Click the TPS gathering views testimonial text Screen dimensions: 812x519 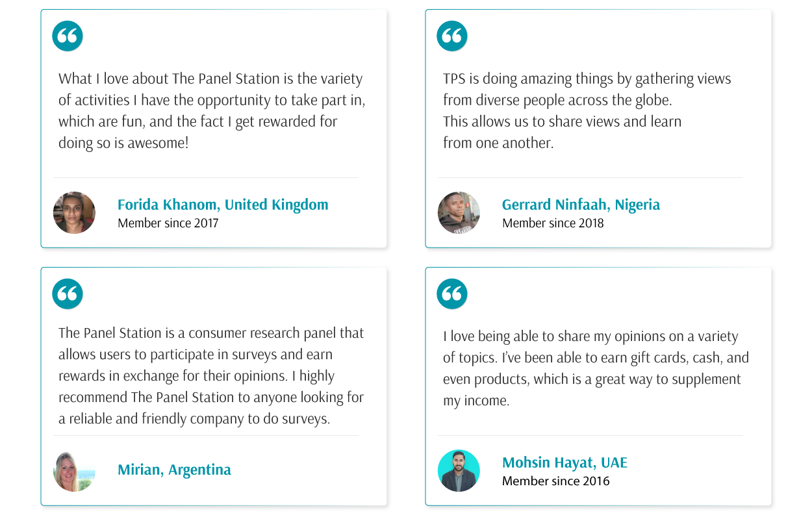pyautogui.click(x=587, y=110)
